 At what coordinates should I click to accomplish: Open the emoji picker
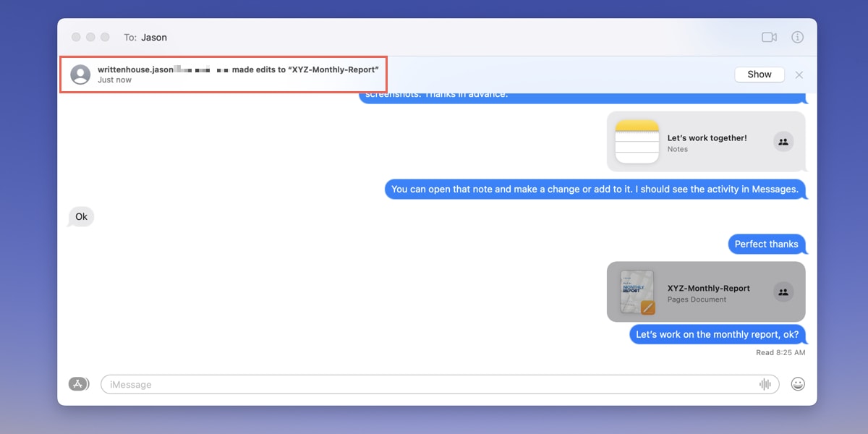[x=798, y=383]
